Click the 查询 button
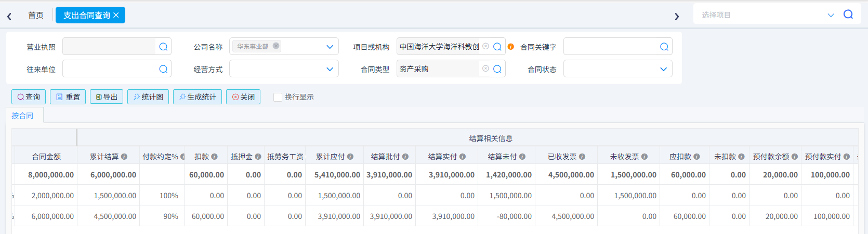The height and width of the screenshot is (234, 868). (29, 97)
